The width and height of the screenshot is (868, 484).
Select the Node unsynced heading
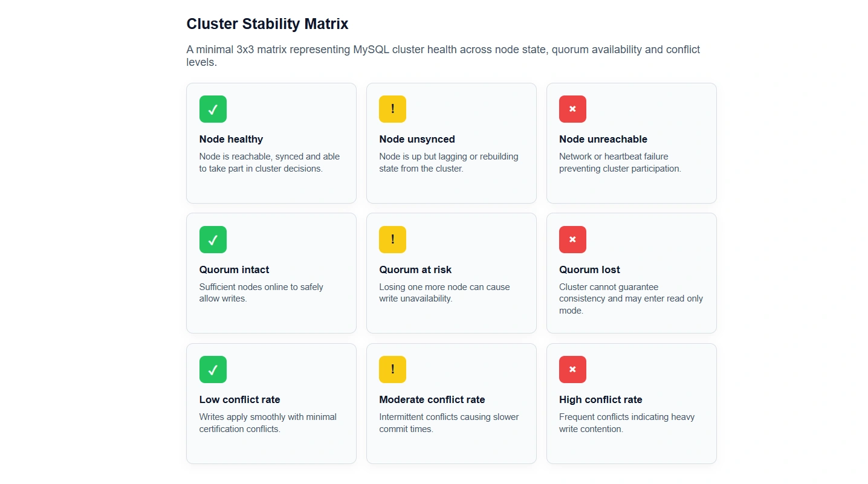416,139
